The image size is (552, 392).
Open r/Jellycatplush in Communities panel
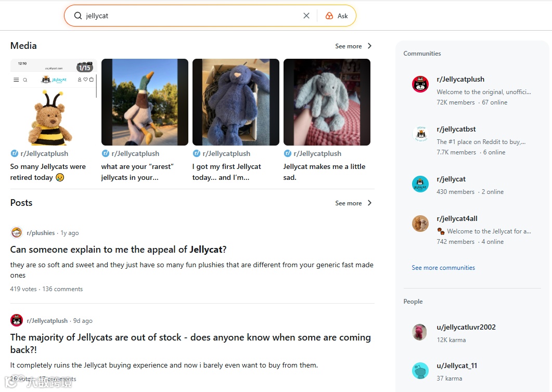point(460,79)
